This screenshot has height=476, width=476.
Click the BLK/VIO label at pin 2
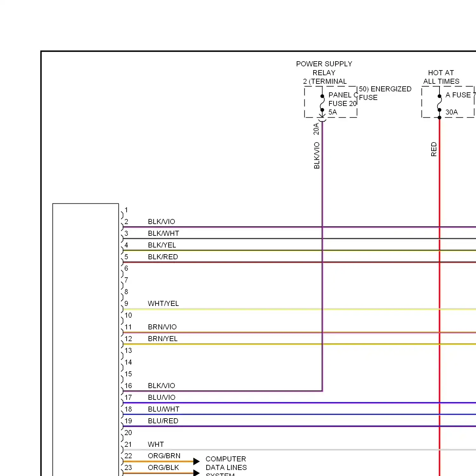point(162,221)
